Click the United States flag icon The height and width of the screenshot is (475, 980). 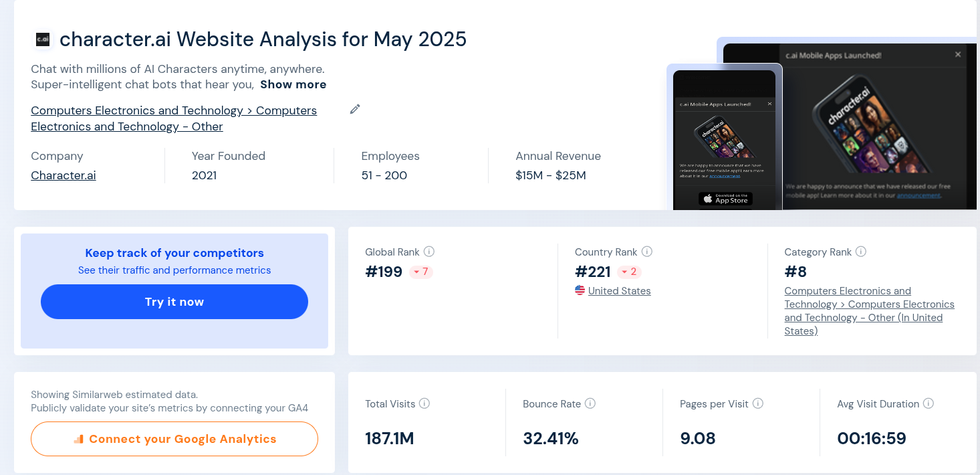tap(580, 290)
